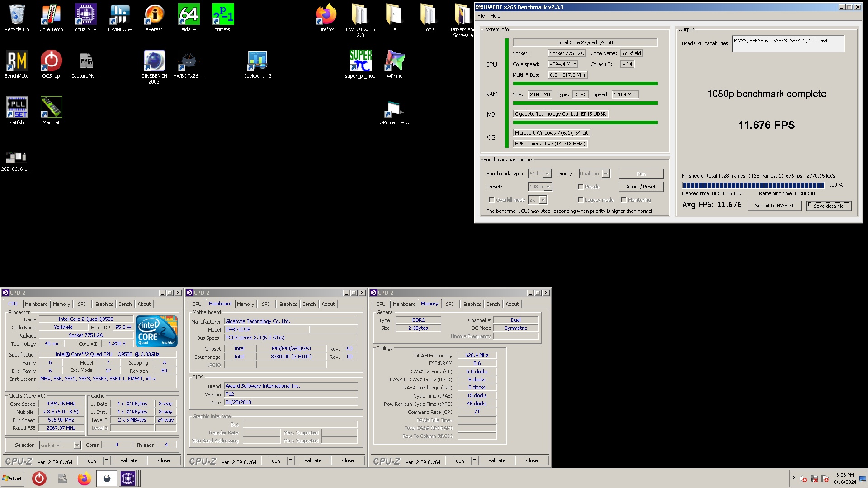Screen dimensions: 868x488
Task: Open the Overkill multiplier 2x dropdown
Action: [x=538, y=200]
